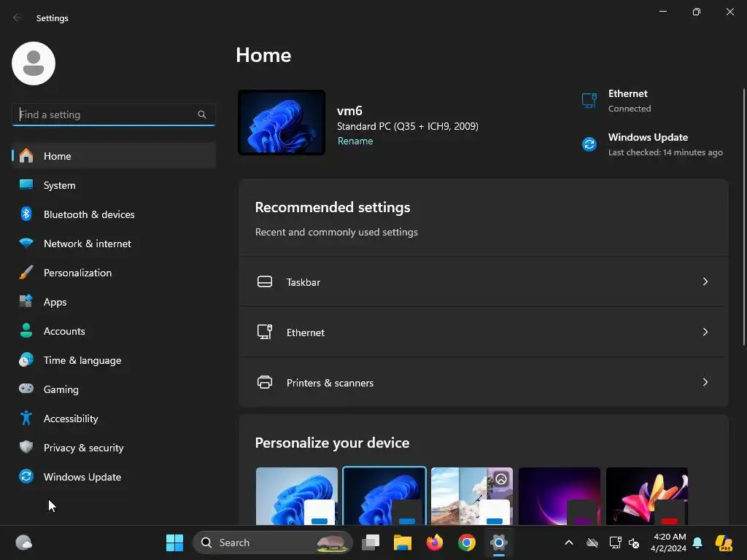Image resolution: width=747 pixels, height=560 pixels.
Task: Click the Privacy & security shield icon
Action: click(26, 447)
